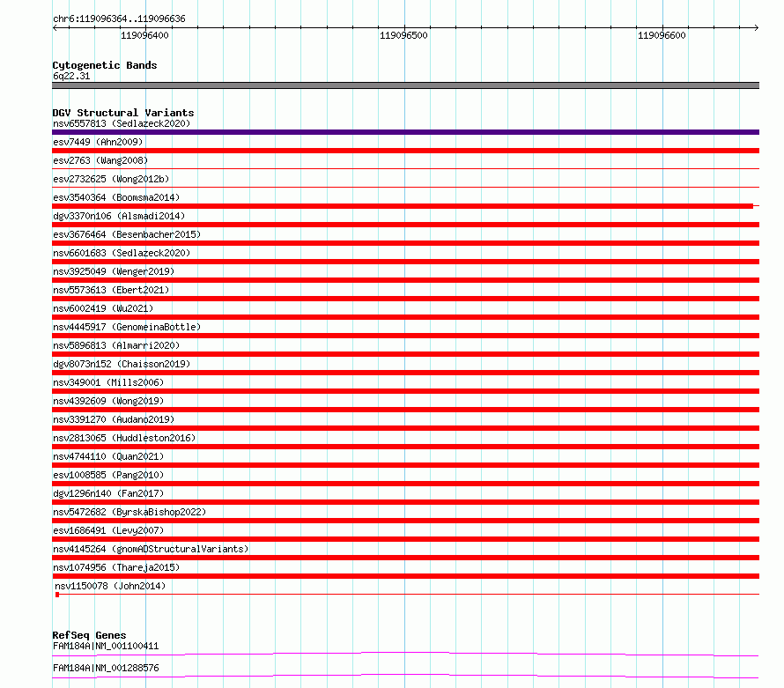Click the left arrow of the ruler
Viewport: 784px width, 688px height.
(55, 27)
